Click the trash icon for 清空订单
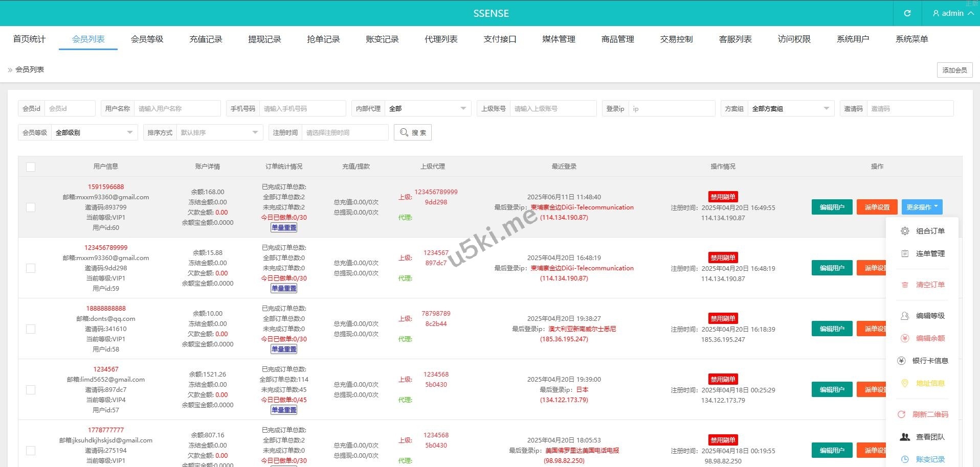Screen dimensions: 980x467 pyautogui.click(x=905, y=285)
